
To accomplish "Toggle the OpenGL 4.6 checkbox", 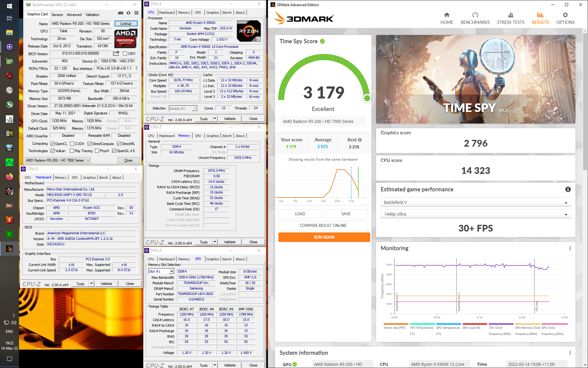I will pos(114,151).
